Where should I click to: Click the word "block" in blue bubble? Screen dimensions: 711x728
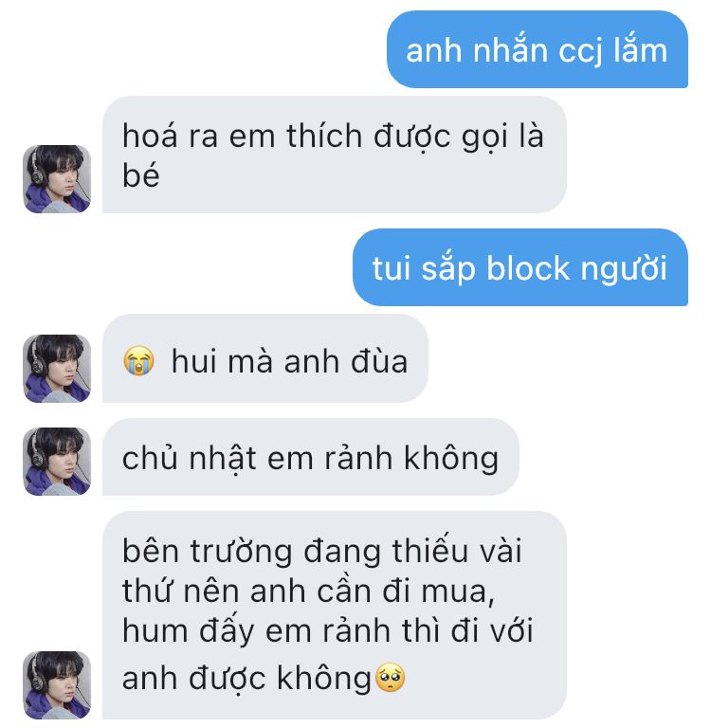pyautogui.click(x=528, y=268)
